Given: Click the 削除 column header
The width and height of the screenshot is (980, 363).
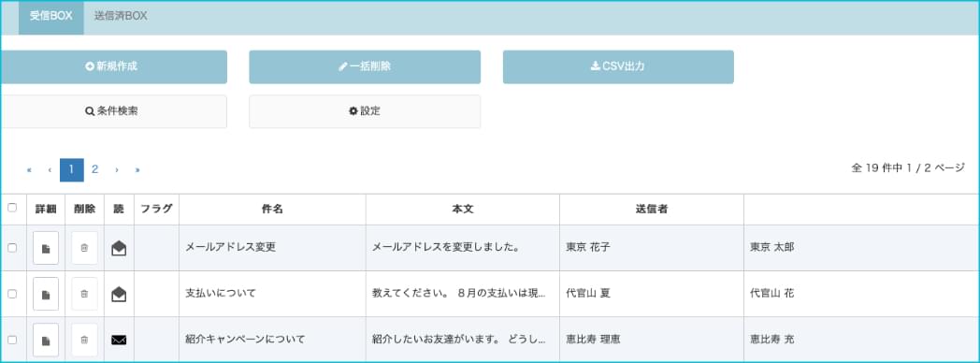Looking at the screenshot, I should [84, 210].
